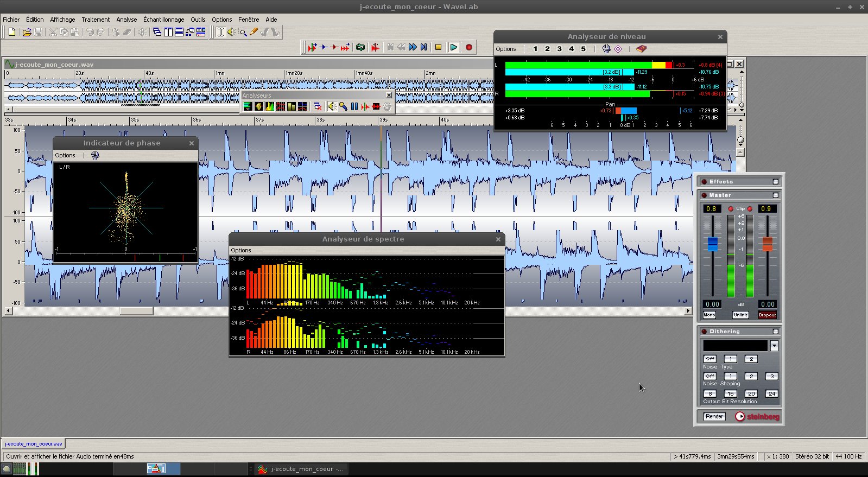Open the spectrum analyser icon in Analyseurs
The width and height of the screenshot is (868, 477).
tap(270, 106)
